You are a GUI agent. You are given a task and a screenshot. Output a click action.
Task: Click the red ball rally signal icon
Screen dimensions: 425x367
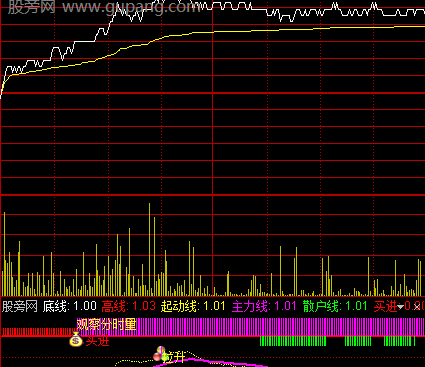157,357
